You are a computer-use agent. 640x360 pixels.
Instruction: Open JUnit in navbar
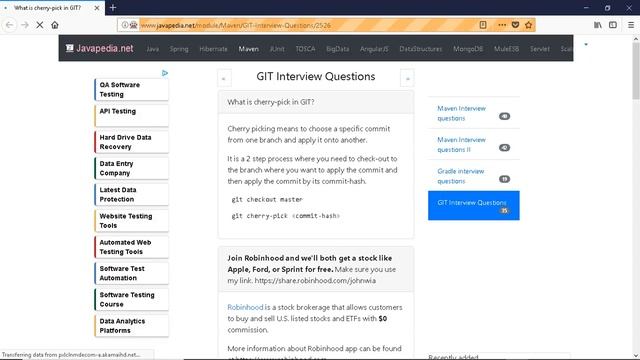(x=277, y=49)
